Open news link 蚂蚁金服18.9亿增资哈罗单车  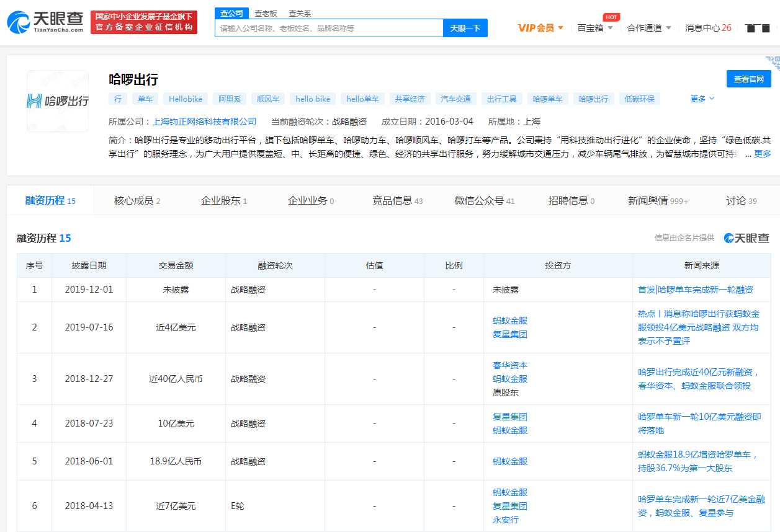click(x=698, y=461)
